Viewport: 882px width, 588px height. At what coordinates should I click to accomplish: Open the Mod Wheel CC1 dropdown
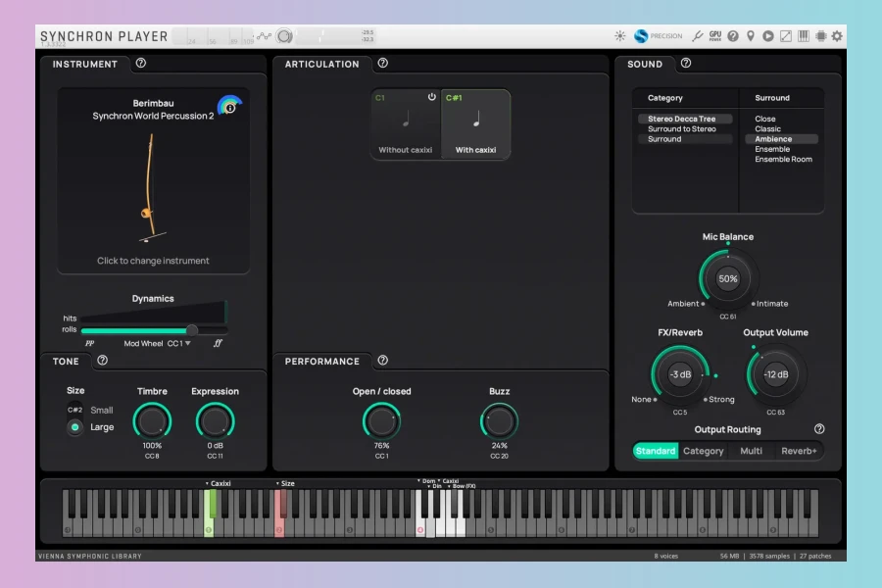pyautogui.click(x=158, y=343)
